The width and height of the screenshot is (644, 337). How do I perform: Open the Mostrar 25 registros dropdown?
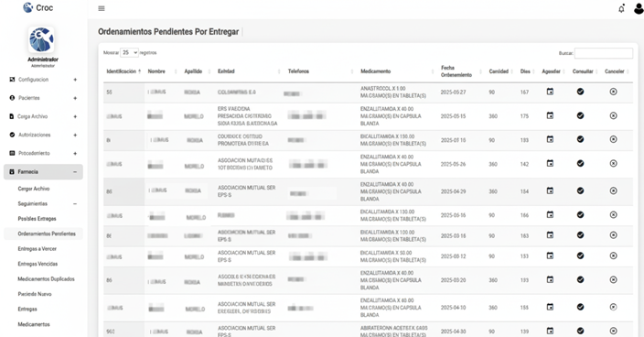(129, 52)
